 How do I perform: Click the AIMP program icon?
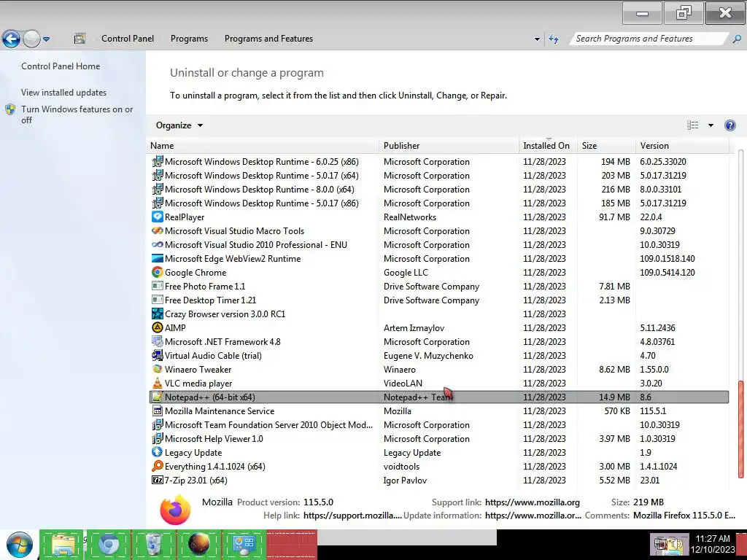158,327
